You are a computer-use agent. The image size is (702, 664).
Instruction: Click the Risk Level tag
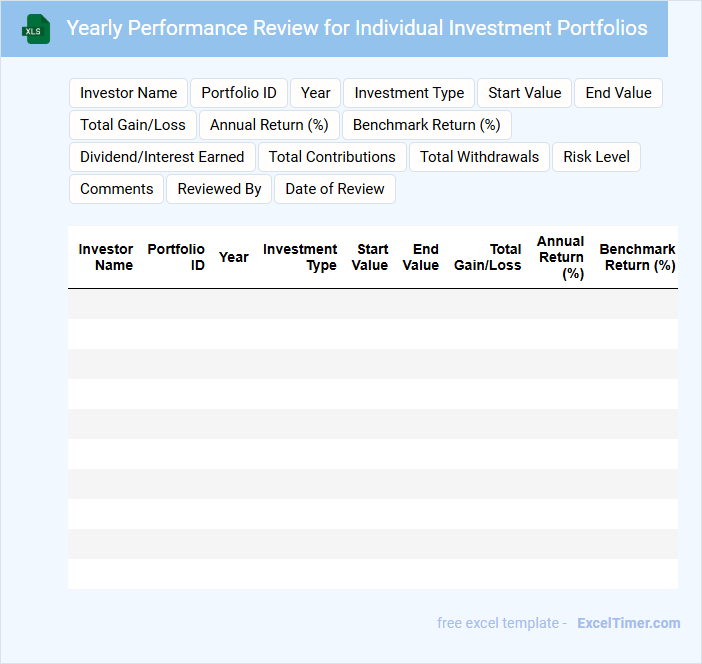coord(596,157)
